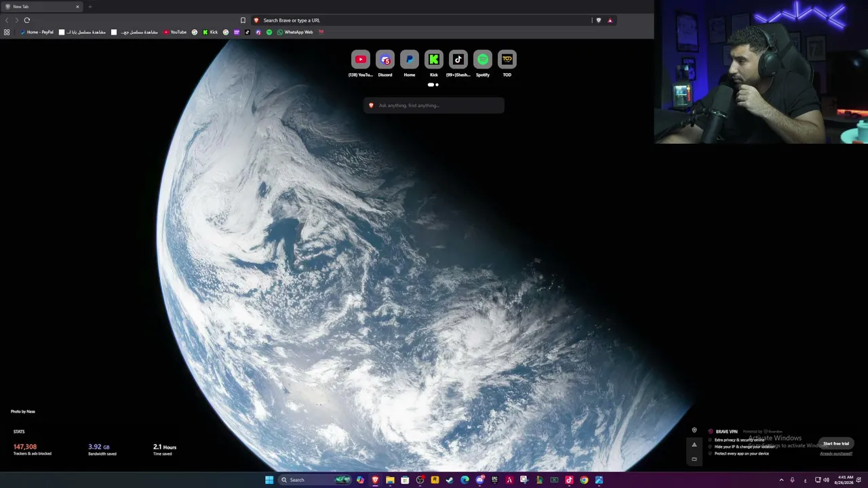Open the TikTok bookmark icon in the bookmarks bar

coord(248,32)
